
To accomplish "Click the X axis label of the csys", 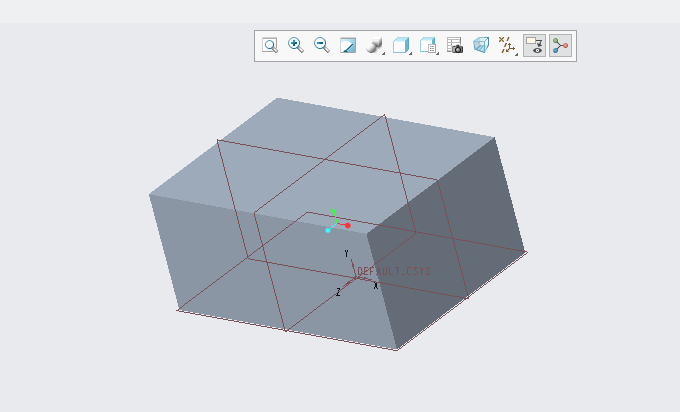I will [x=375, y=286].
